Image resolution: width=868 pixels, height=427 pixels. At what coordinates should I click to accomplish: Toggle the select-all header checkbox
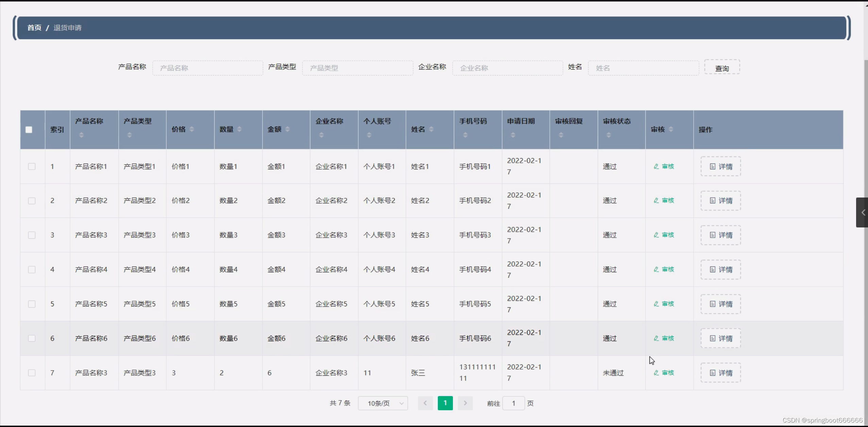coord(29,130)
